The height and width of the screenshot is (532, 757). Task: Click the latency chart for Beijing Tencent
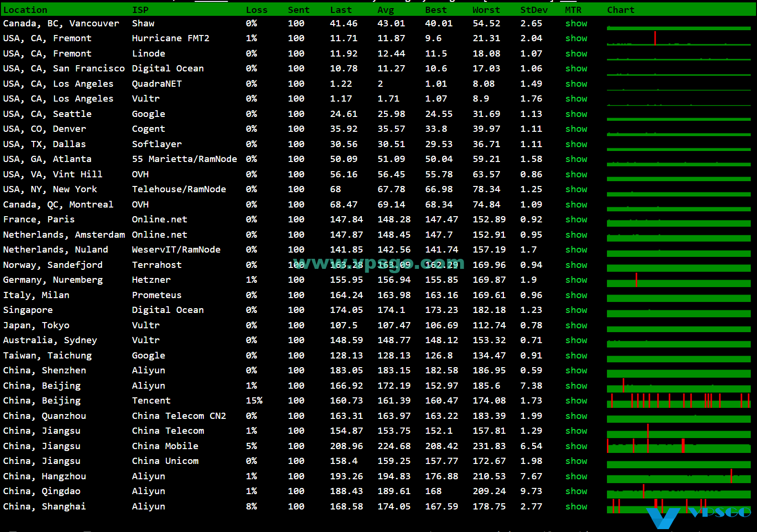[678, 401]
